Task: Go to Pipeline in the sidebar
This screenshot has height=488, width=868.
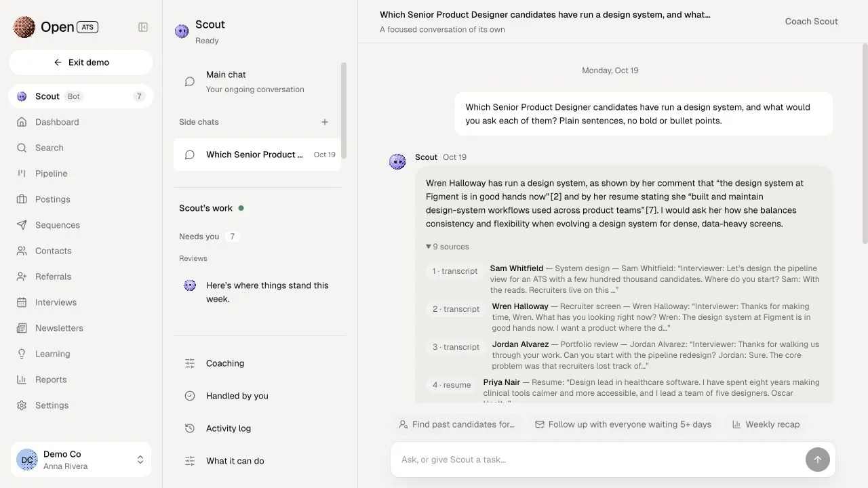Action: [81, 174]
